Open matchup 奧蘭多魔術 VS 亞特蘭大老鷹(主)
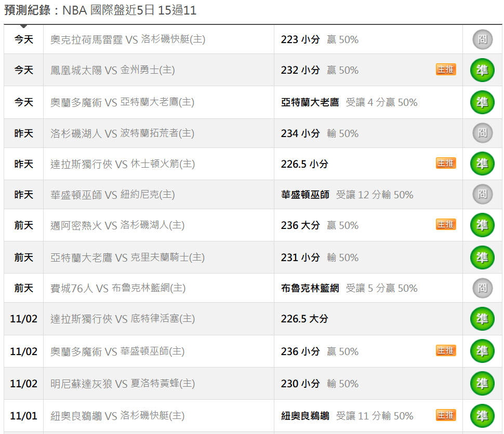504x434 pixels. [122, 102]
